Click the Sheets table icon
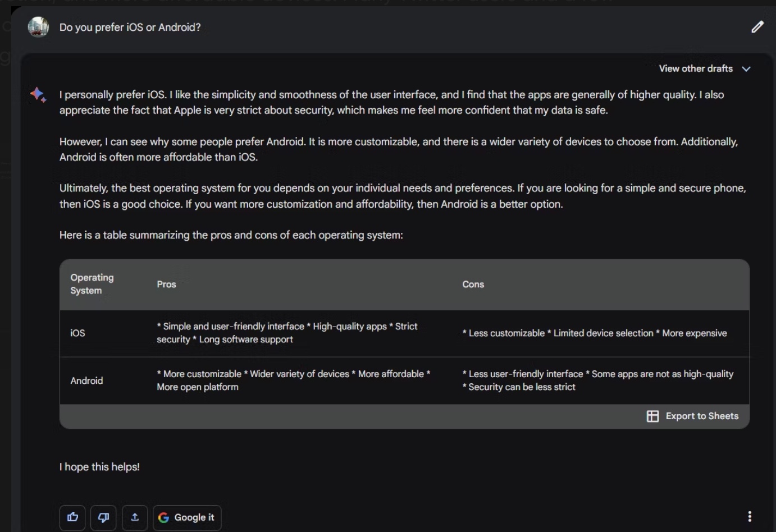 point(652,416)
